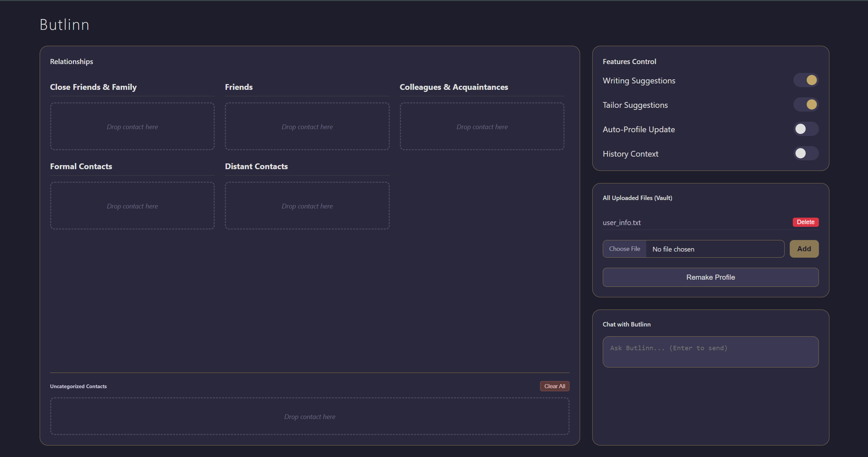Enable Auto-Profile Update toggle
Image resolution: width=868 pixels, height=457 pixels.
pos(806,129)
